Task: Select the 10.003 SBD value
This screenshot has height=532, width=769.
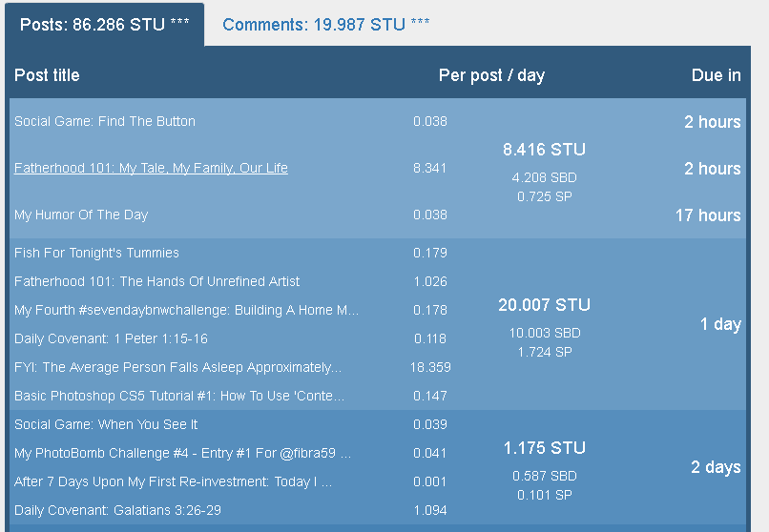Action: click(x=545, y=333)
